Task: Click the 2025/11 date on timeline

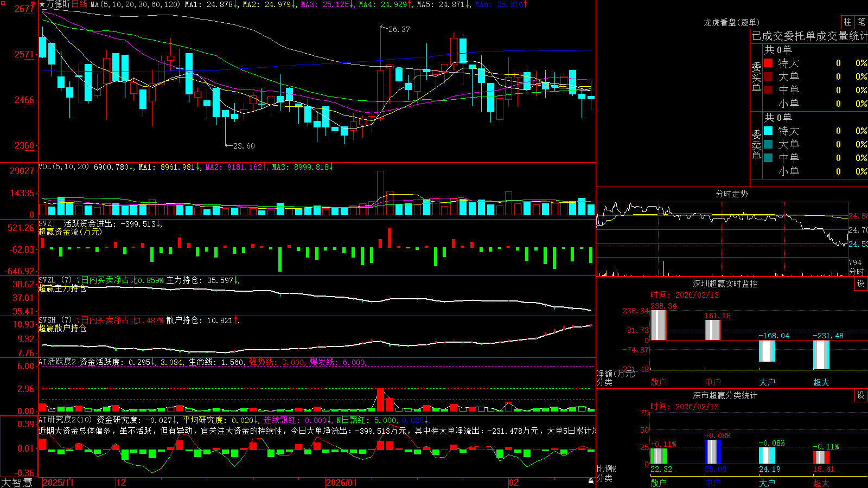Action: click(x=58, y=483)
